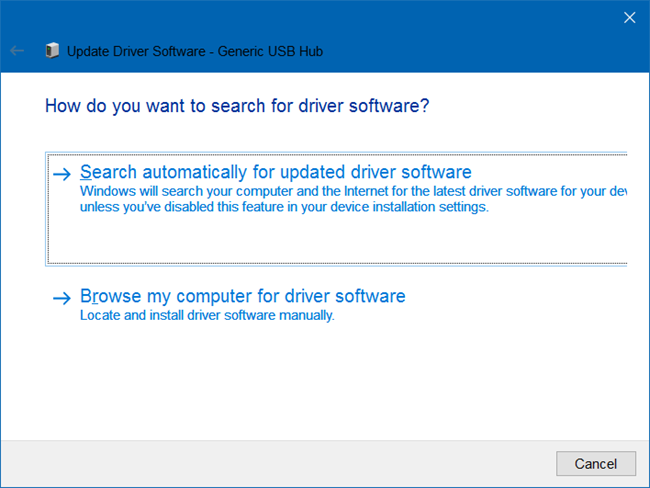This screenshot has height=488, width=650.
Task: Click 'Generic USB Hub' in the window title
Action: [271, 51]
